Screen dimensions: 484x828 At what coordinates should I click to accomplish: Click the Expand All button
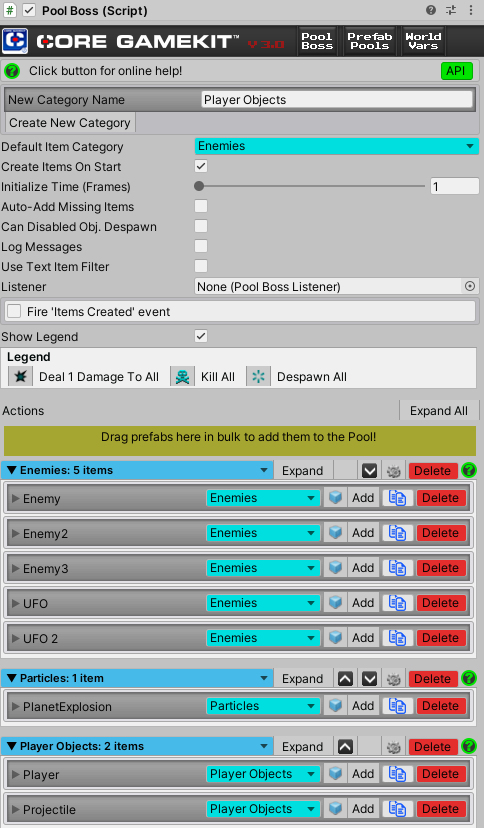(439, 411)
